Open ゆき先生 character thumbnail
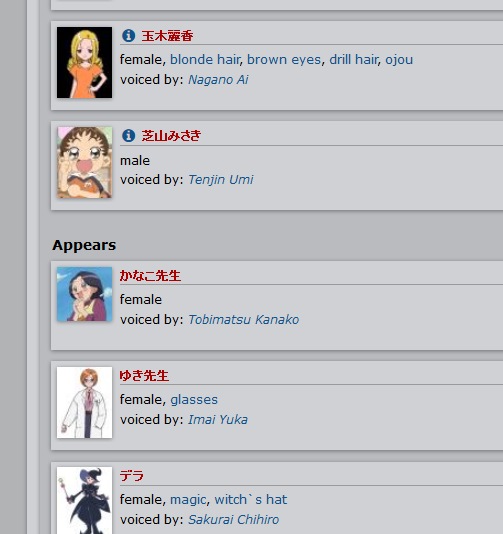Viewport: 503px width, 534px height. coord(84,403)
